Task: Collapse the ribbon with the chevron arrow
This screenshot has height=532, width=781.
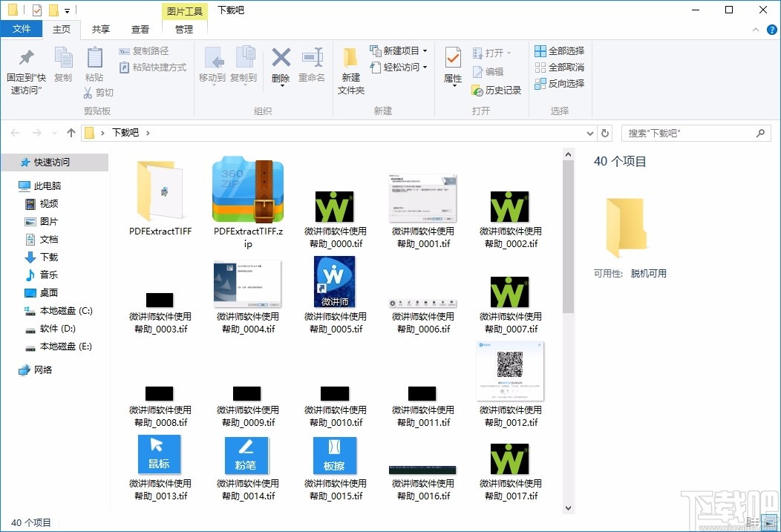Action: [756, 30]
